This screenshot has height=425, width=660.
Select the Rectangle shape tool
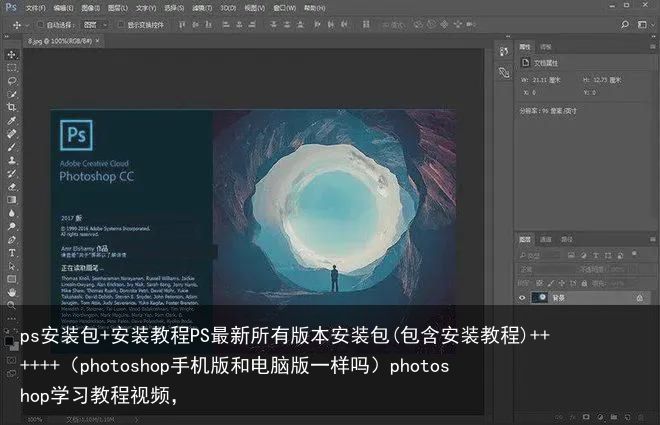click(x=12, y=279)
